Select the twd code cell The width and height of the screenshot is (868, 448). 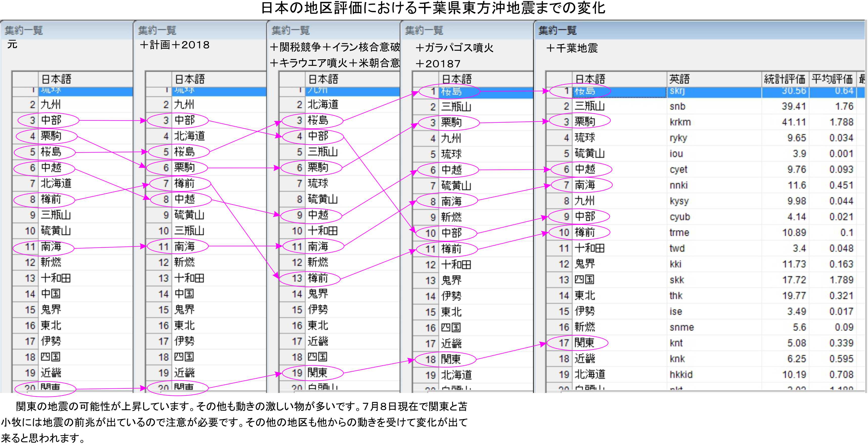(677, 248)
